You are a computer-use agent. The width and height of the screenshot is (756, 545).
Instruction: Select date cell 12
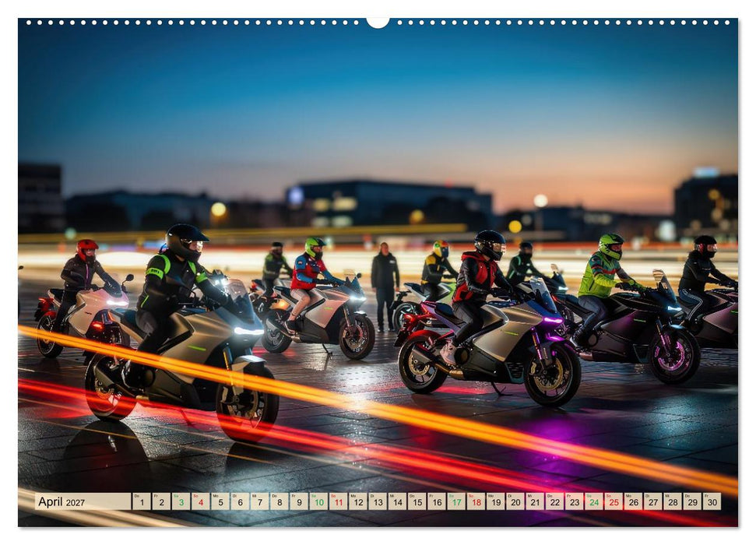pos(358,501)
